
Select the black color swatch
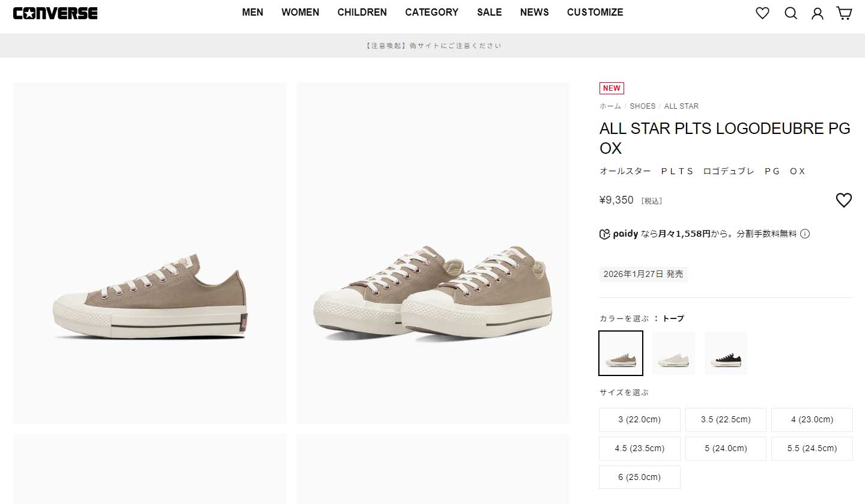726,353
